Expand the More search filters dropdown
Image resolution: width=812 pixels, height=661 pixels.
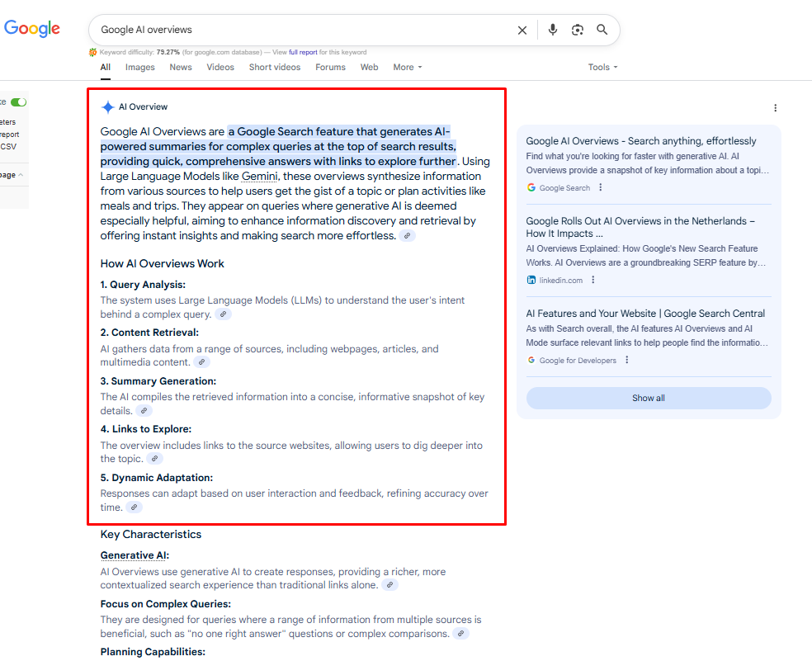[408, 68]
